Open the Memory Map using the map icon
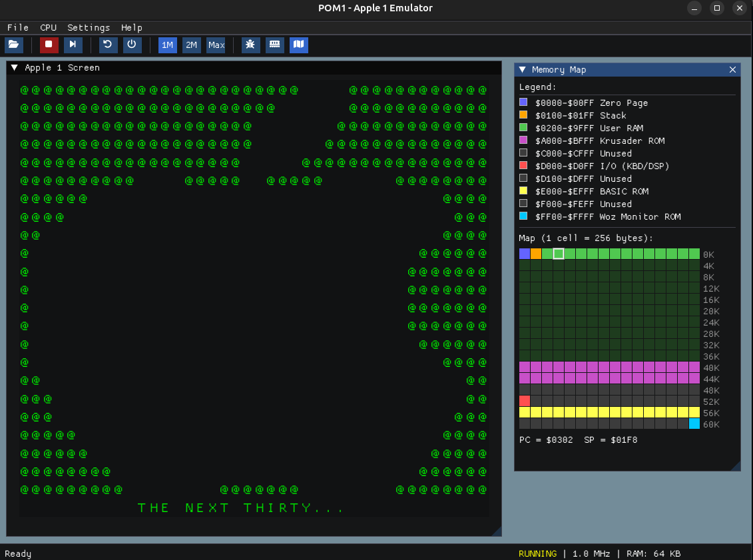The width and height of the screenshot is (753, 560). click(x=298, y=45)
